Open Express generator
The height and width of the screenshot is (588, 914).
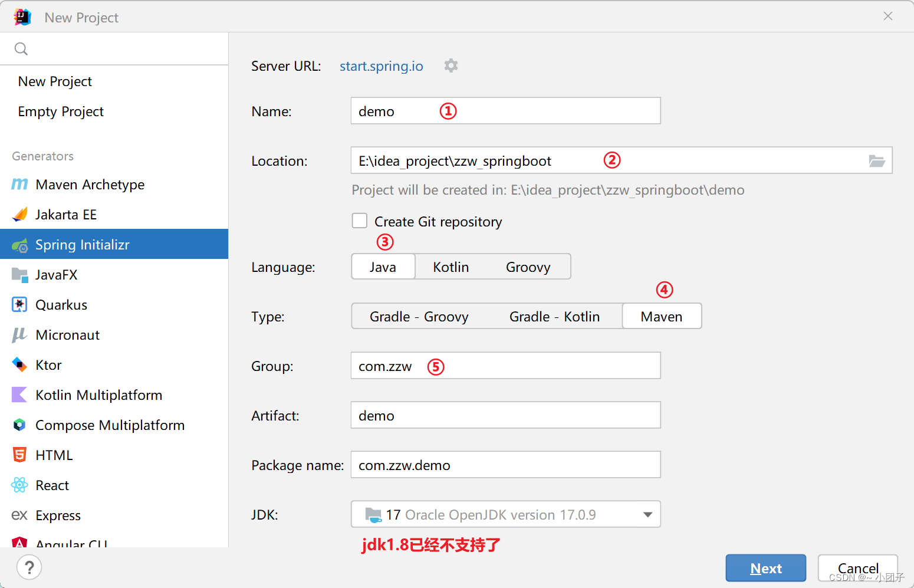114,515
